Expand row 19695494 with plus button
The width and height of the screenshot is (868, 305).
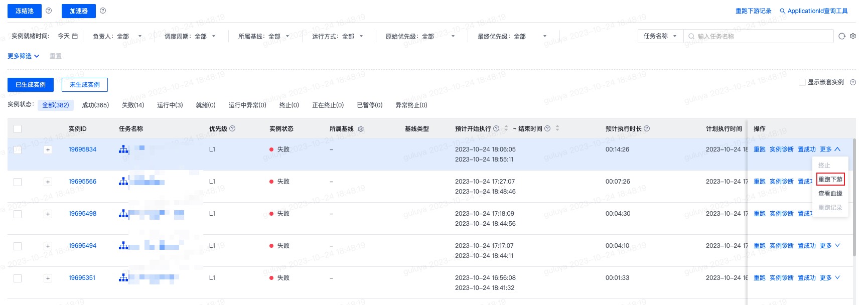(48, 246)
